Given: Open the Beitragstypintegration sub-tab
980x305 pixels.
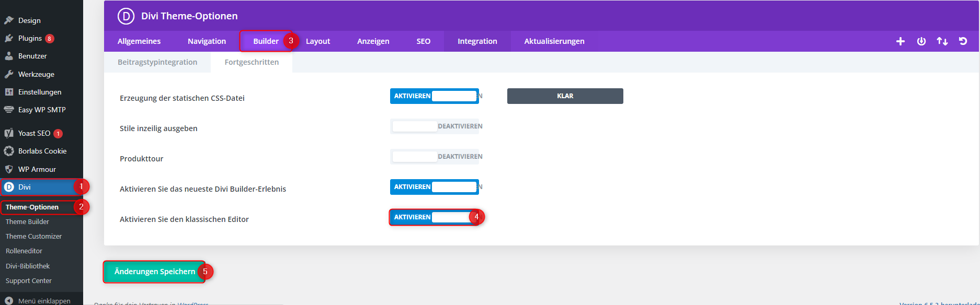Looking at the screenshot, I should pos(157,62).
